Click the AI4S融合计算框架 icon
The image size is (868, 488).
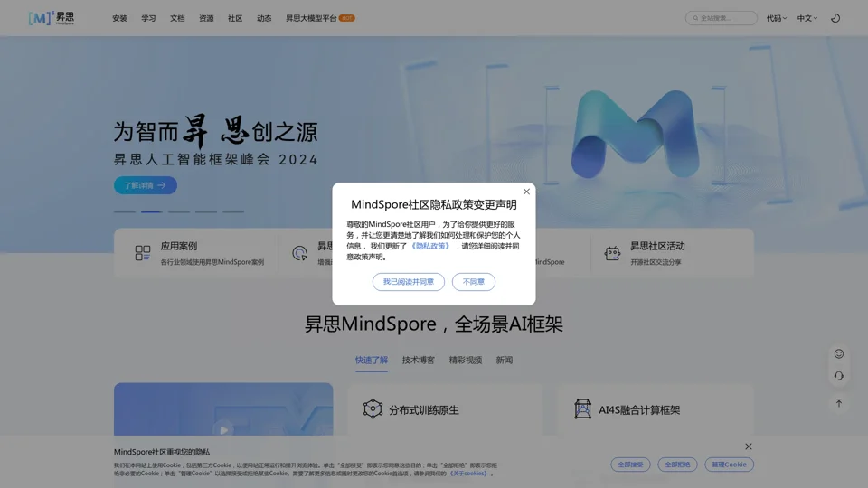582,408
